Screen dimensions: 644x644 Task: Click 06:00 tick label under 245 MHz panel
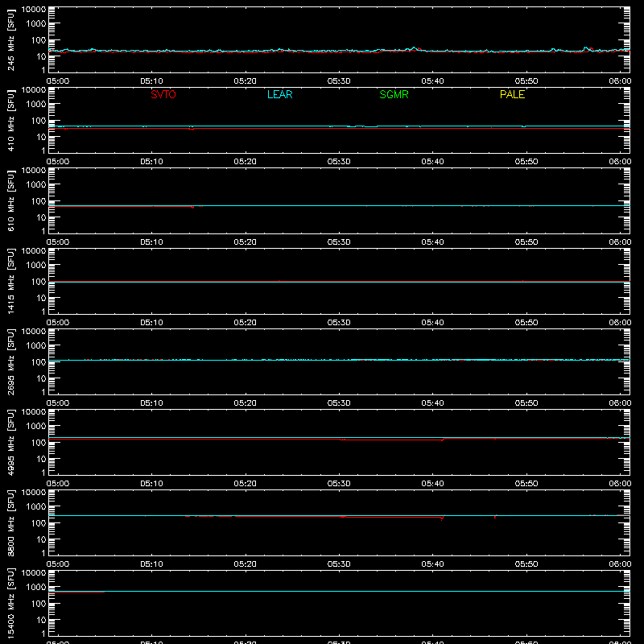[x=620, y=81]
